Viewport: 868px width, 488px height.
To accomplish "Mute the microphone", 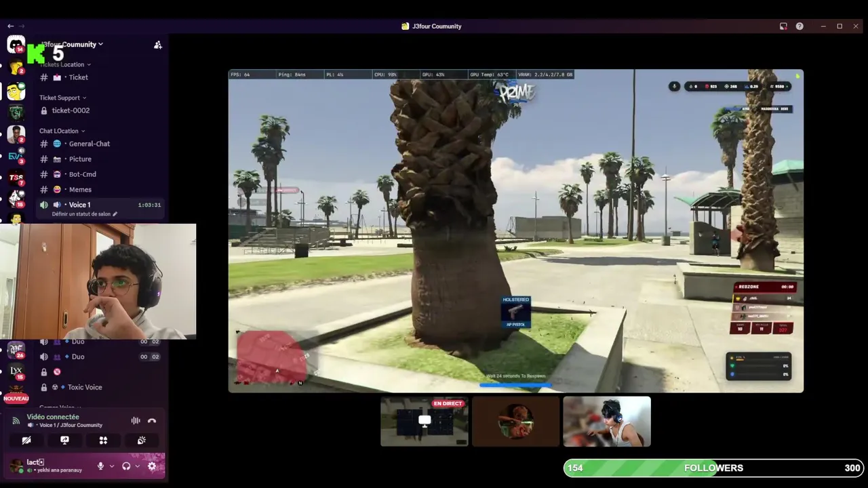I will (x=100, y=466).
